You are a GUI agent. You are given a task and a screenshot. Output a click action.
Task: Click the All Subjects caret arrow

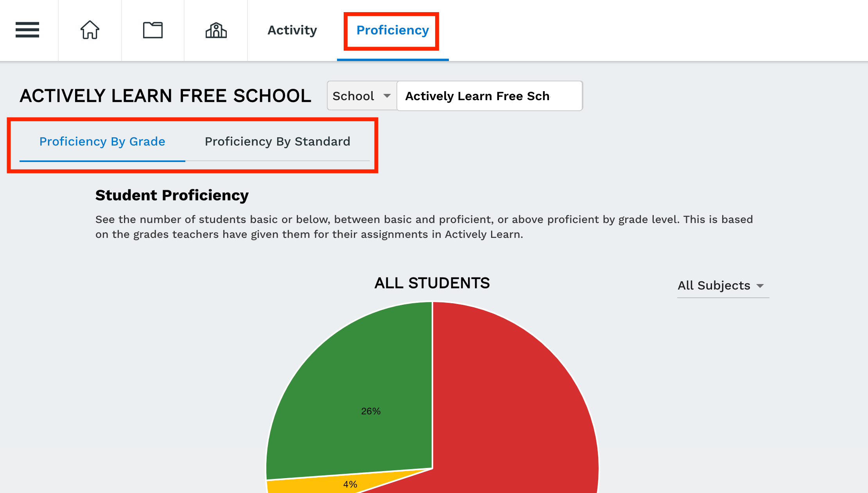(760, 286)
